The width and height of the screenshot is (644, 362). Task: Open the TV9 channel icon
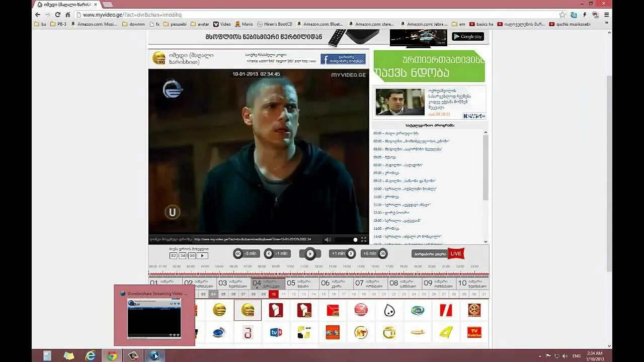coord(276,332)
